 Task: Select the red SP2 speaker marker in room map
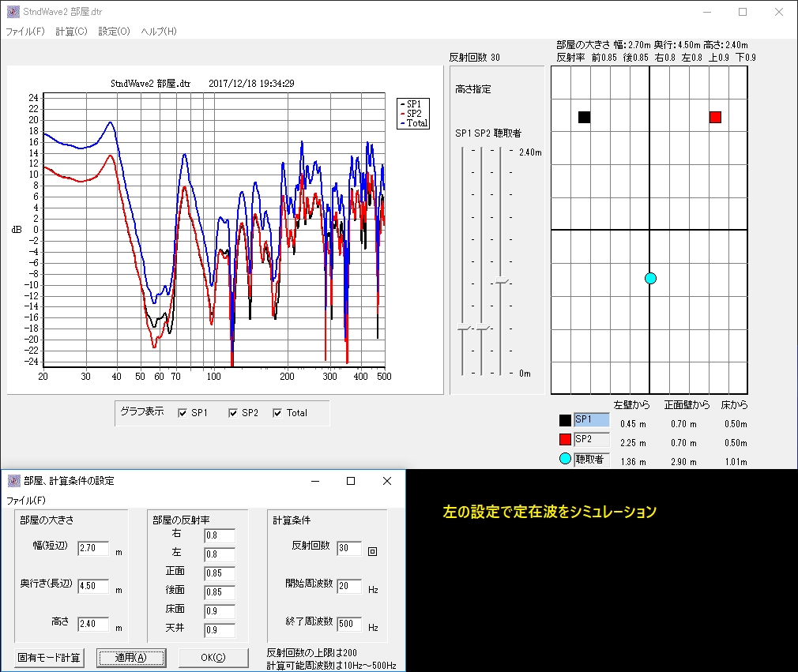click(x=715, y=117)
